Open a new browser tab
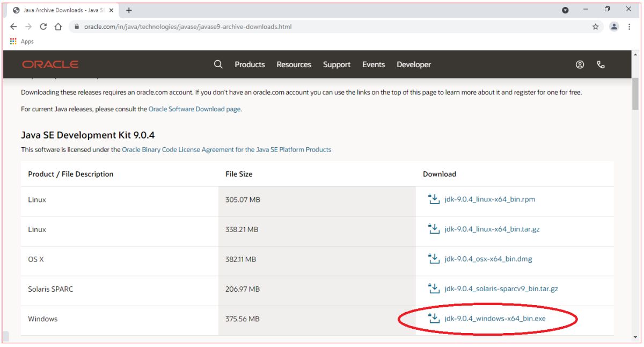 [129, 10]
